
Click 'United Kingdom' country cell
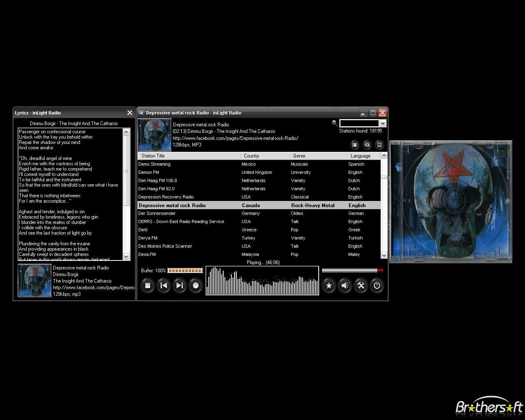point(257,172)
